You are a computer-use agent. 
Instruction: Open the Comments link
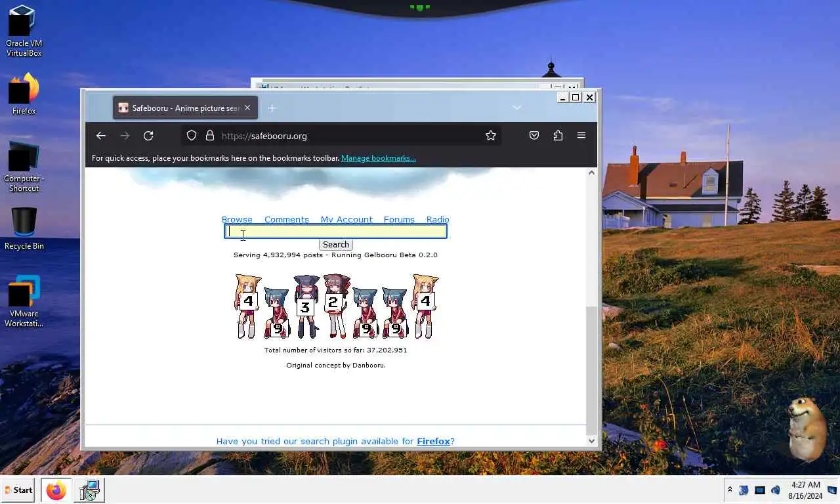point(287,219)
